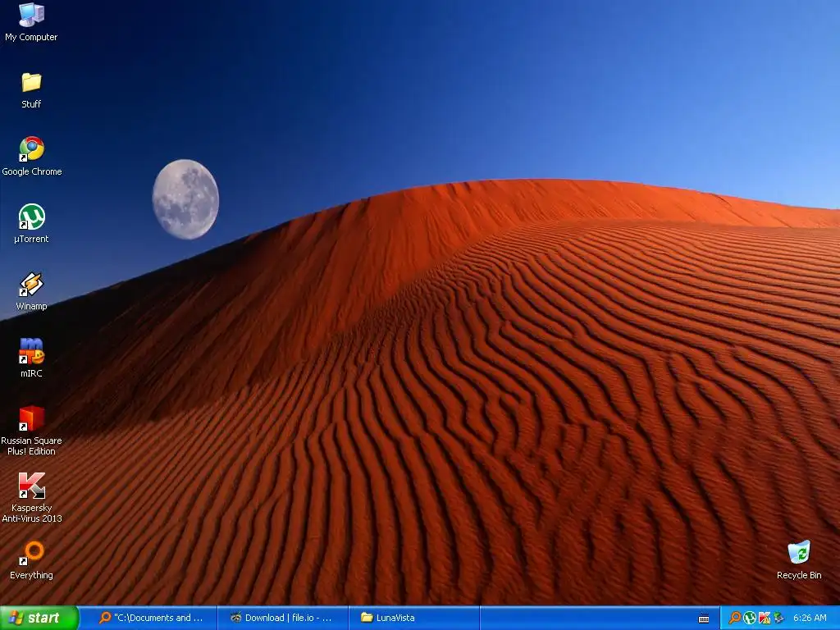Select the Kaspersky Anti-Virus 2013 shortcut
840x630 pixels.
click(32, 498)
